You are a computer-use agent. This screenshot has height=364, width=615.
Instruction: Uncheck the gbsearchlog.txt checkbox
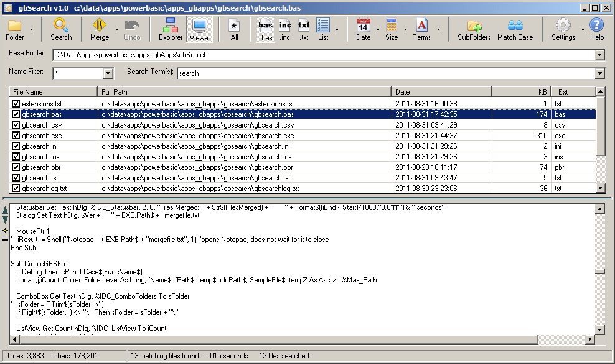pos(16,189)
